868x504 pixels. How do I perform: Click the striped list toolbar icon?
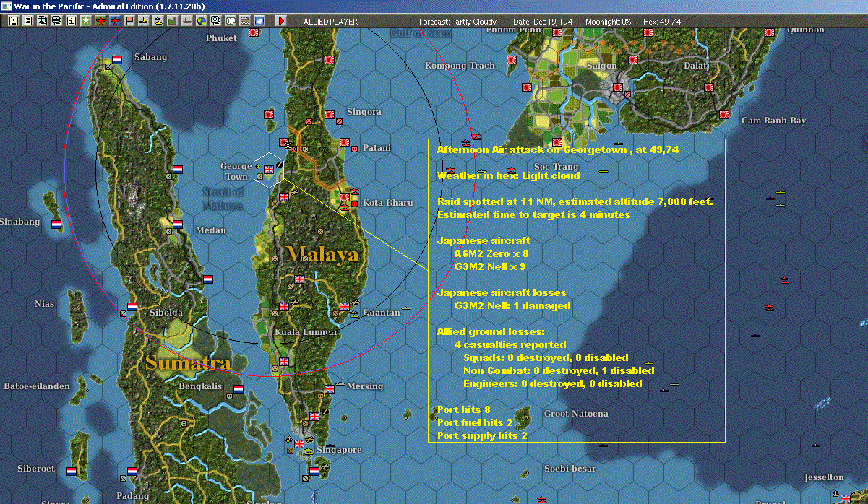(245, 21)
